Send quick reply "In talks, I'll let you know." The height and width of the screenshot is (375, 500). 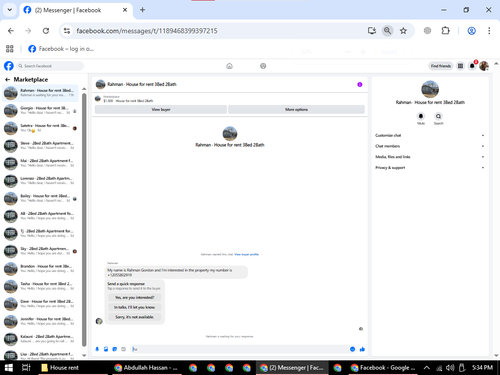(135, 307)
